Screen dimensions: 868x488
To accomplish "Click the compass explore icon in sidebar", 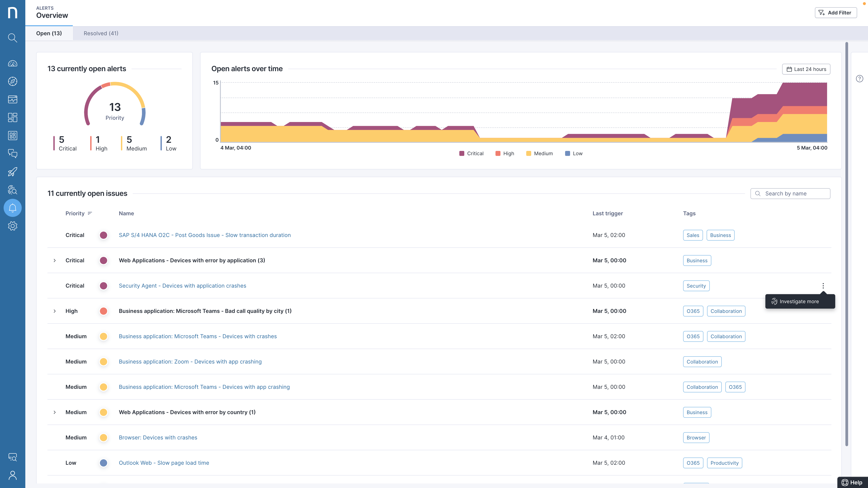I will click(x=12, y=81).
